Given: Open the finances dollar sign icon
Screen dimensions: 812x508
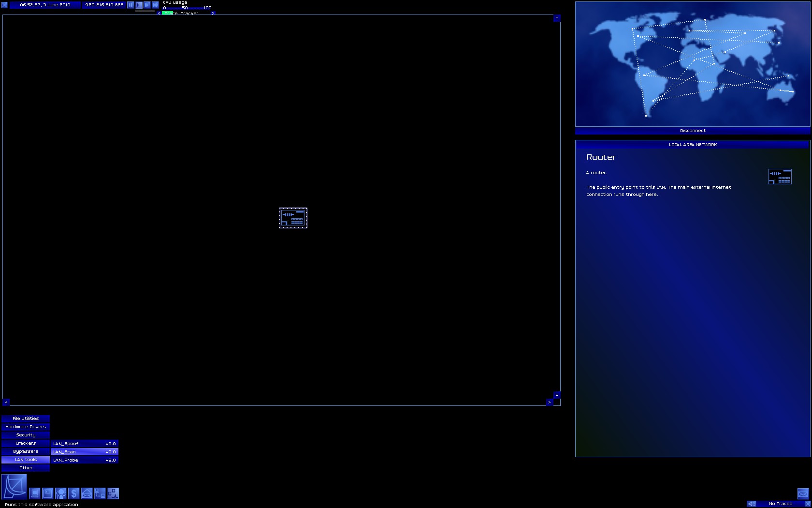Looking at the screenshot, I should pos(73,493).
